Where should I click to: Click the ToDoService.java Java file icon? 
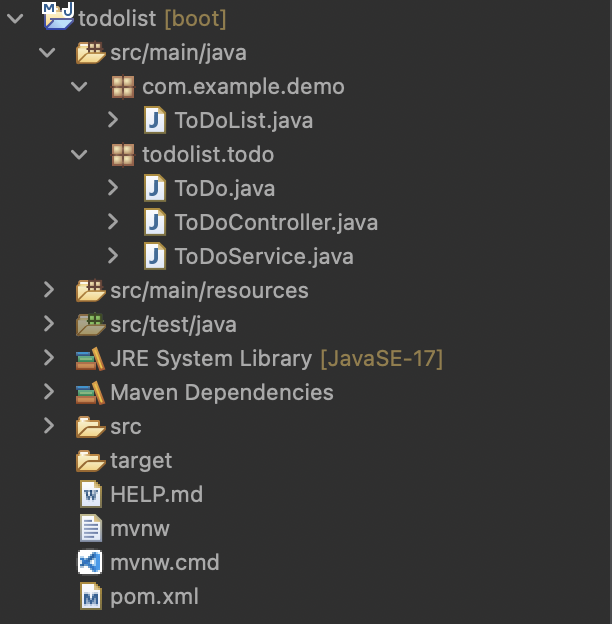pos(155,256)
